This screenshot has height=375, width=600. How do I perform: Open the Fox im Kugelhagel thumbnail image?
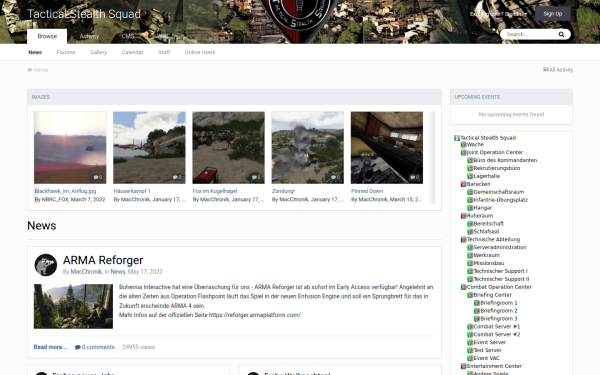228,148
